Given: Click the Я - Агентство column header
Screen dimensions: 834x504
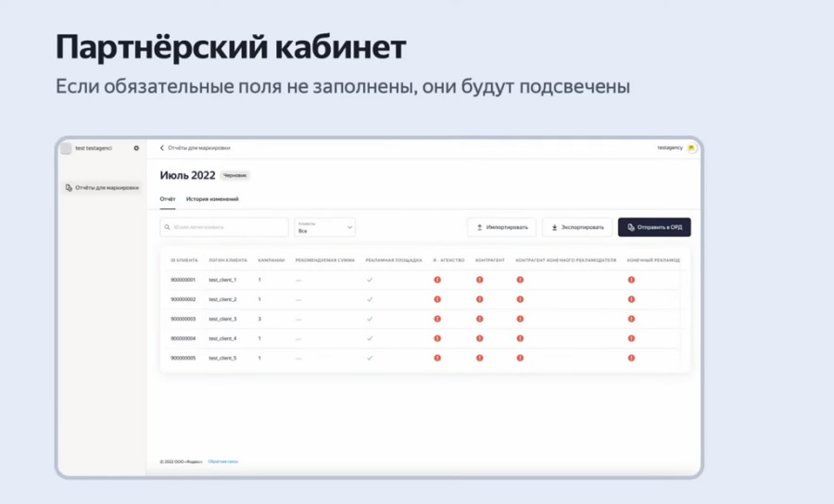Looking at the screenshot, I should pyautogui.click(x=449, y=260).
